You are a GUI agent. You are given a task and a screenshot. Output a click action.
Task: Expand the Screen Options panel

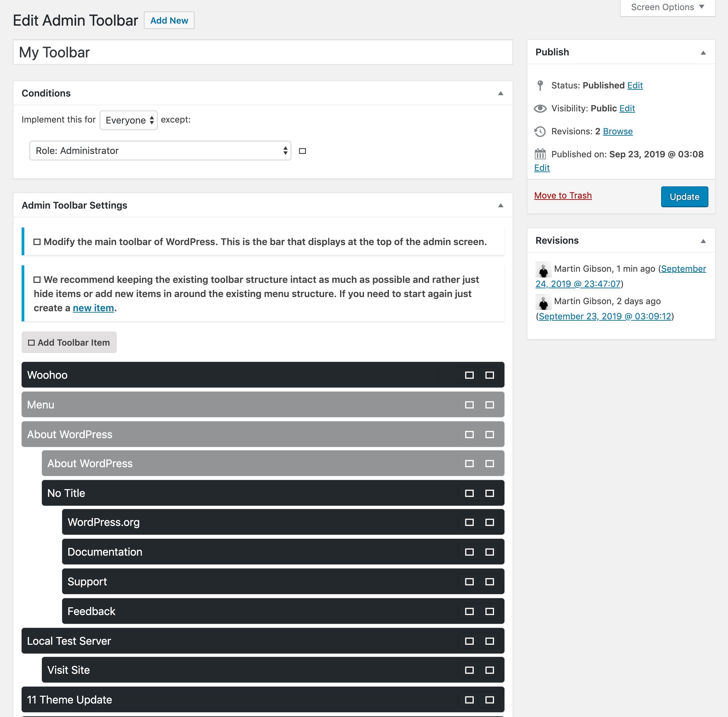click(667, 7)
